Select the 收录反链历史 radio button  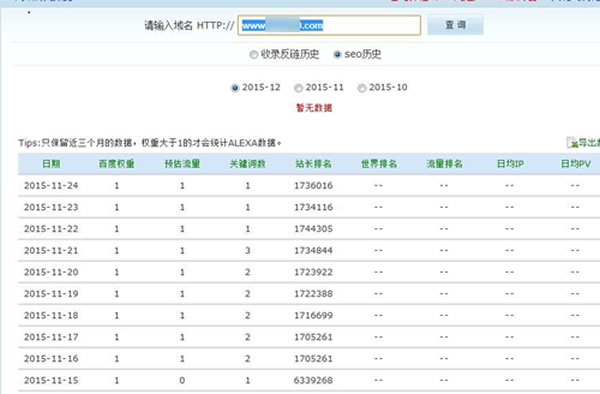(253, 55)
